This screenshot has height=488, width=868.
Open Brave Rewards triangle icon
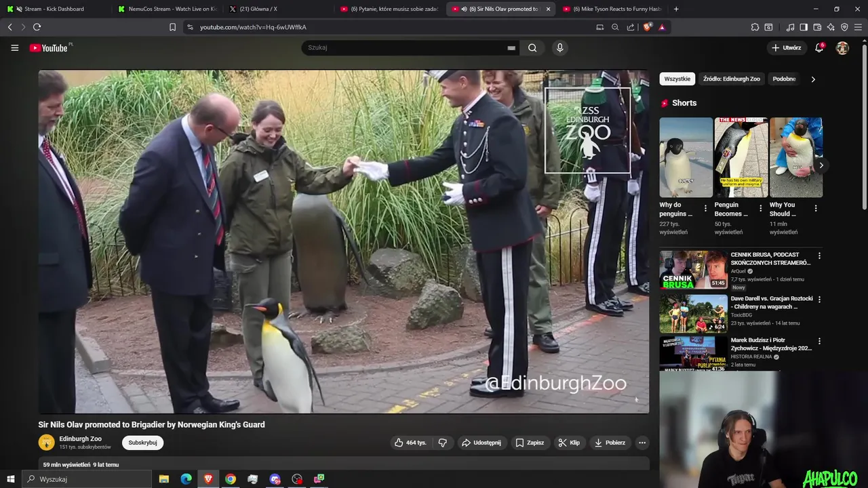coord(662,27)
